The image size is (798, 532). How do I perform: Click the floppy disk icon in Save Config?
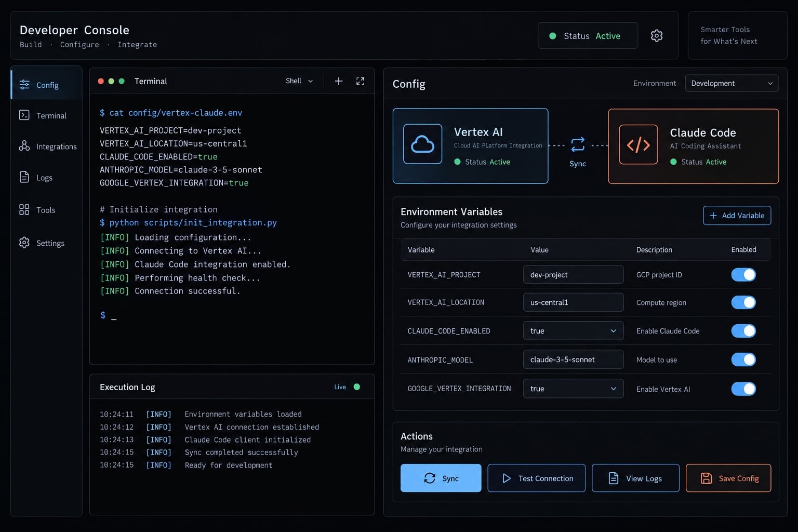pos(707,478)
